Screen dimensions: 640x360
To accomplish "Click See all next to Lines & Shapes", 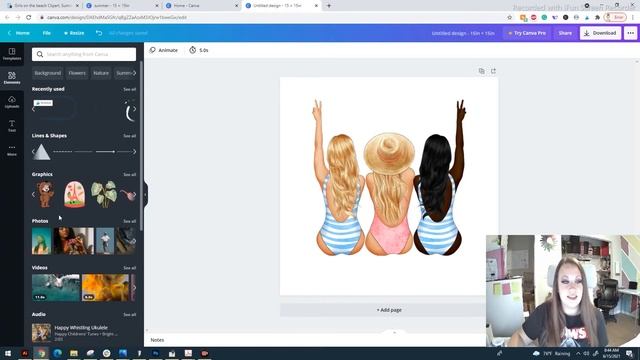I will 129,136.
